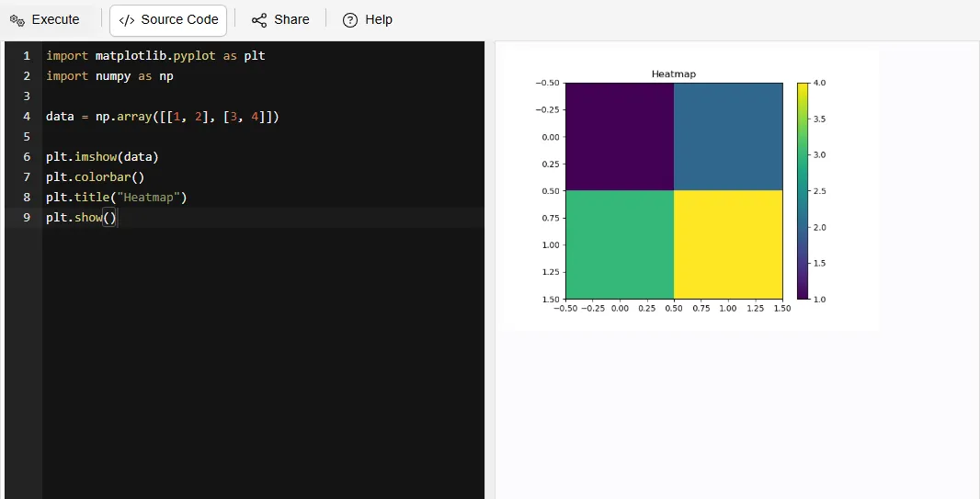Click line number 1 in gutter
The height and width of the screenshot is (499, 980).
[27, 55]
